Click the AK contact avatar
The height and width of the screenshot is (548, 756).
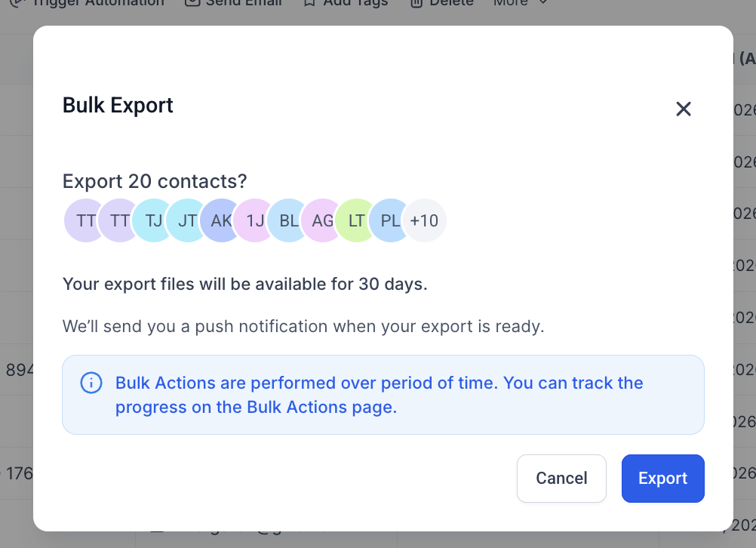pos(220,220)
